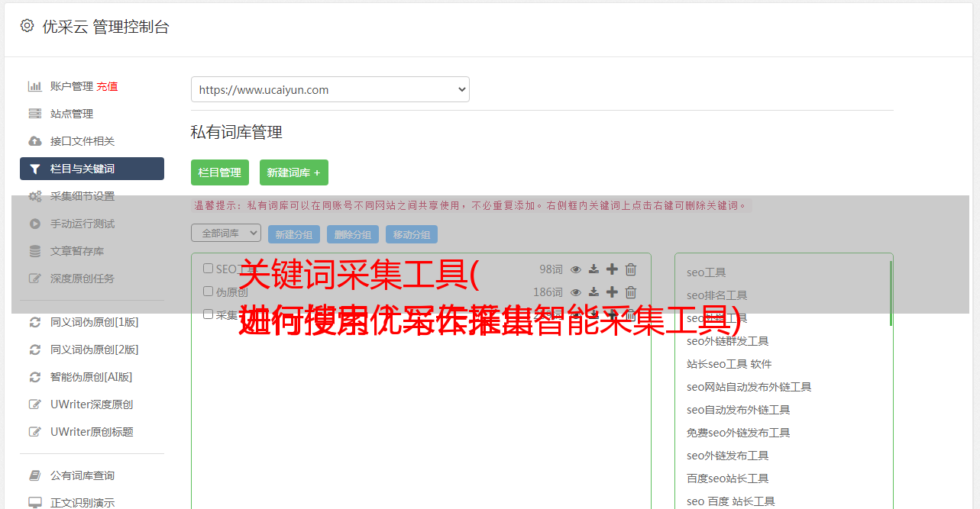Open the https://www.ucaiyun.com site dropdown

tap(330, 89)
